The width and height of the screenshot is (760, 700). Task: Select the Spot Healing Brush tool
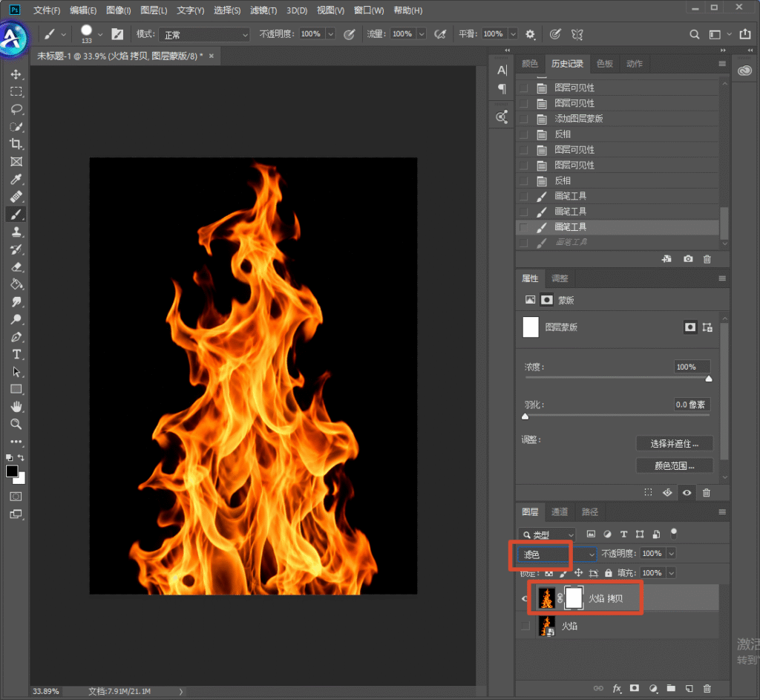click(x=16, y=197)
